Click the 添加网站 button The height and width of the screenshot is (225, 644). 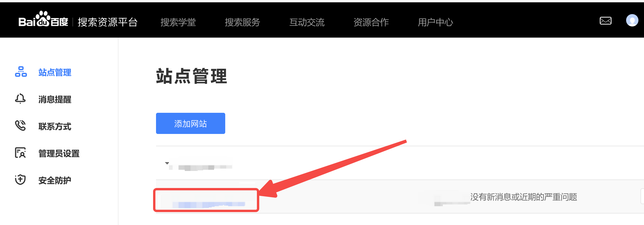pyautogui.click(x=191, y=123)
